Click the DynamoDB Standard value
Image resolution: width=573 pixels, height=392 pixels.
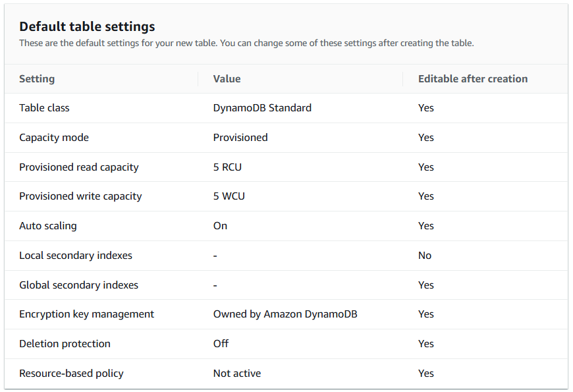coord(262,108)
